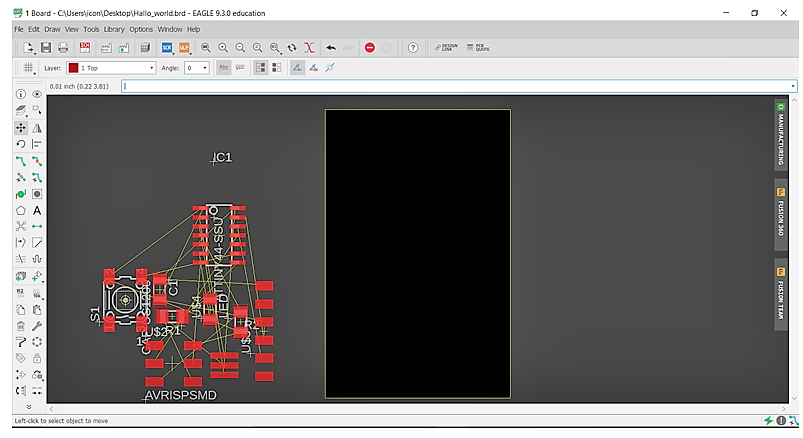
Task: Open the command line history dropdown
Action: (793, 86)
